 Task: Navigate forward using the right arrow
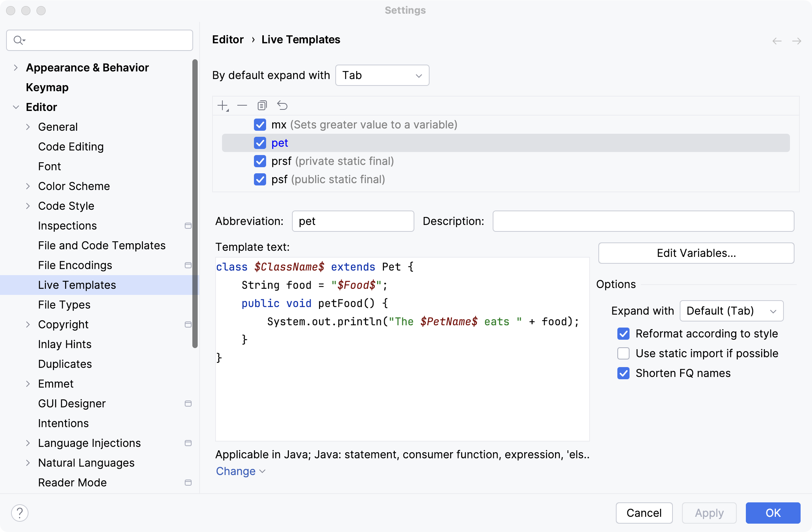tap(797, 41)
